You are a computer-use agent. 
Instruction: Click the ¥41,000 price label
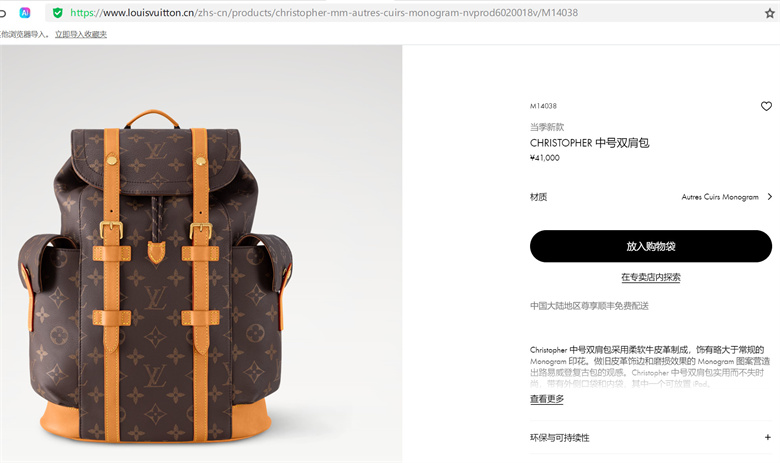coord(545,158)
